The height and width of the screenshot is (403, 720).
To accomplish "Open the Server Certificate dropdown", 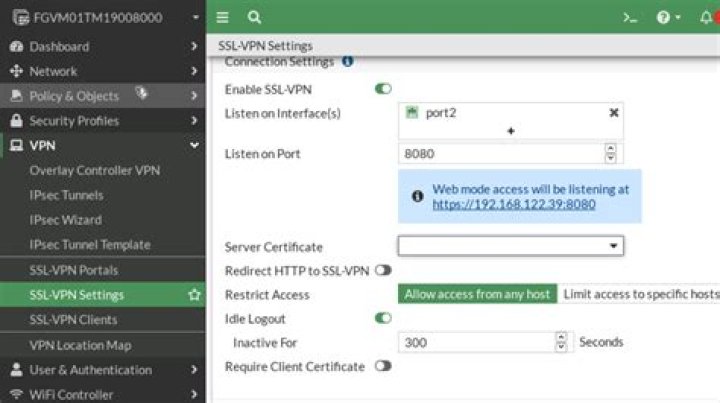I will click(510, 246).
